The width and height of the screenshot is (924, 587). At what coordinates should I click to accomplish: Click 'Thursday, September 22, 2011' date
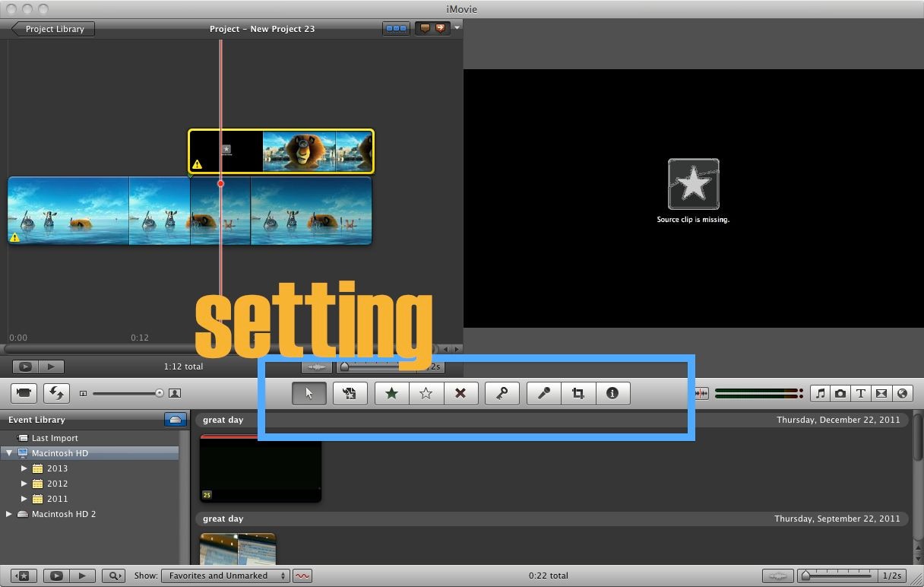click(837, 519)
